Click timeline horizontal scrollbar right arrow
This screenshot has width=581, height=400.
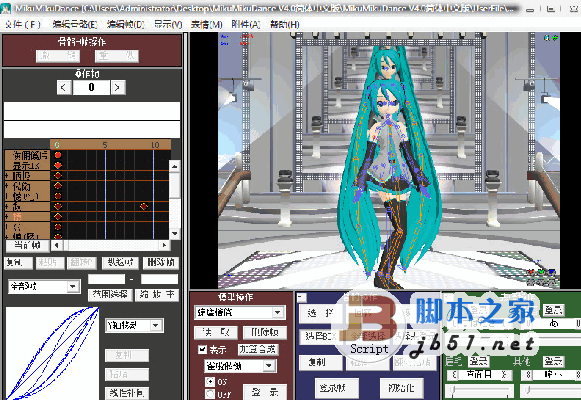165,245
